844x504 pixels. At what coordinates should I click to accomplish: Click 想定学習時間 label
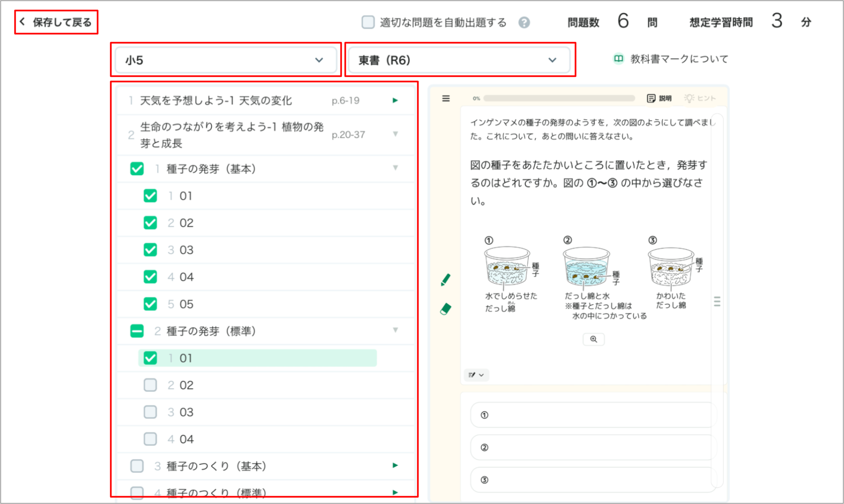(x=721, y=22)
